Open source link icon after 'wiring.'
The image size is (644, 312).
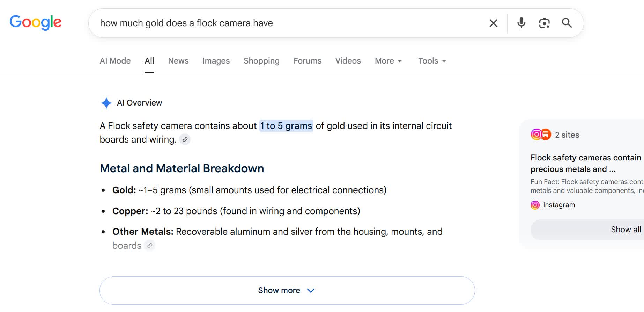coord(185,139)
